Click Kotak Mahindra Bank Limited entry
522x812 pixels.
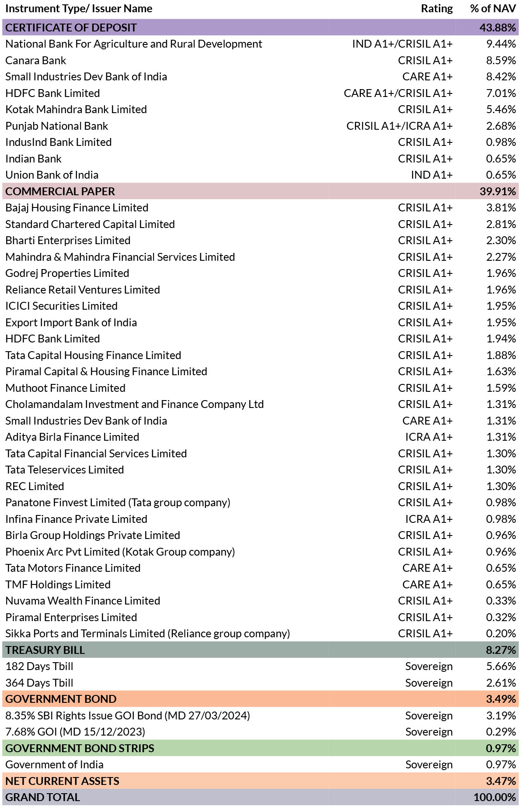pos(76,109)
